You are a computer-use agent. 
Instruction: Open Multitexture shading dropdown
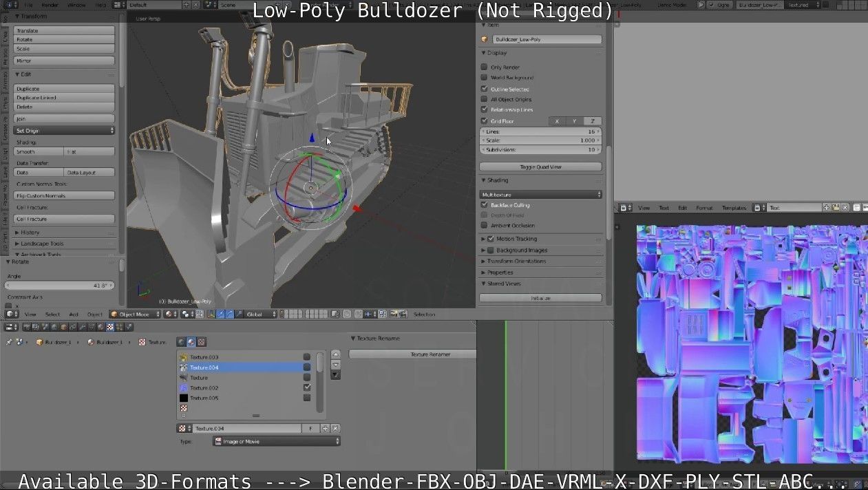541,195
